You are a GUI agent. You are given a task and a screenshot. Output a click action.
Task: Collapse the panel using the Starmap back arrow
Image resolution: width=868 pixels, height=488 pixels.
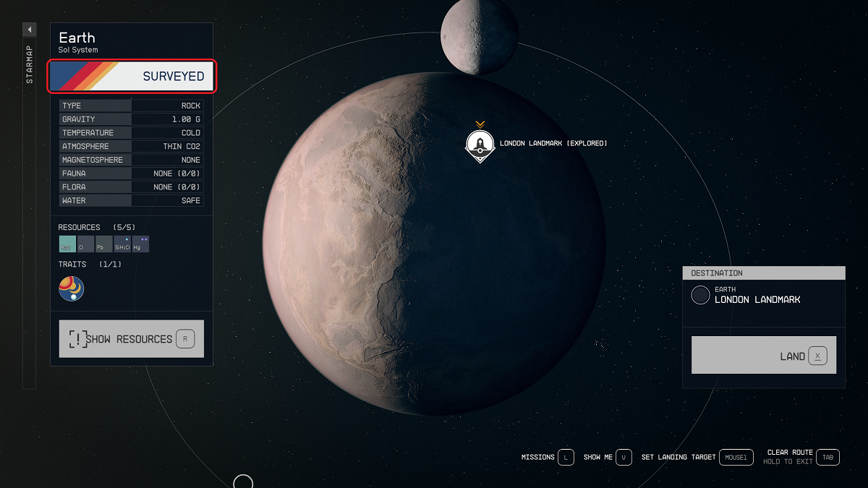(x=29, y=29)
